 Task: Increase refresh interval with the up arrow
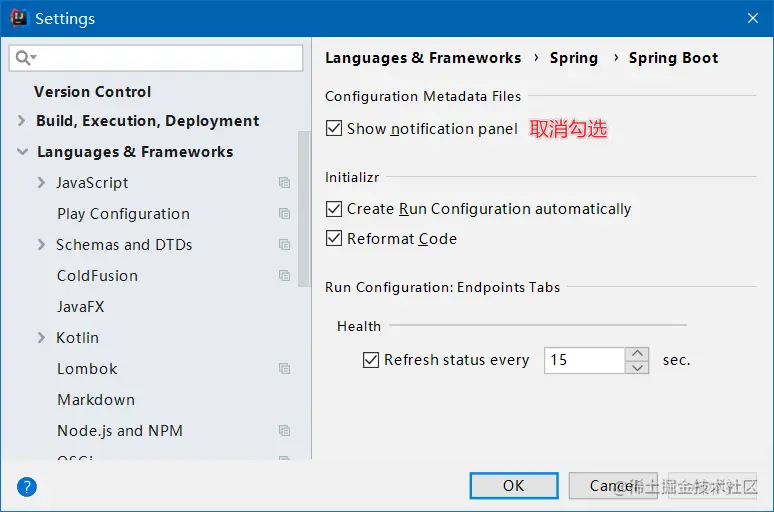pos(637,354)
